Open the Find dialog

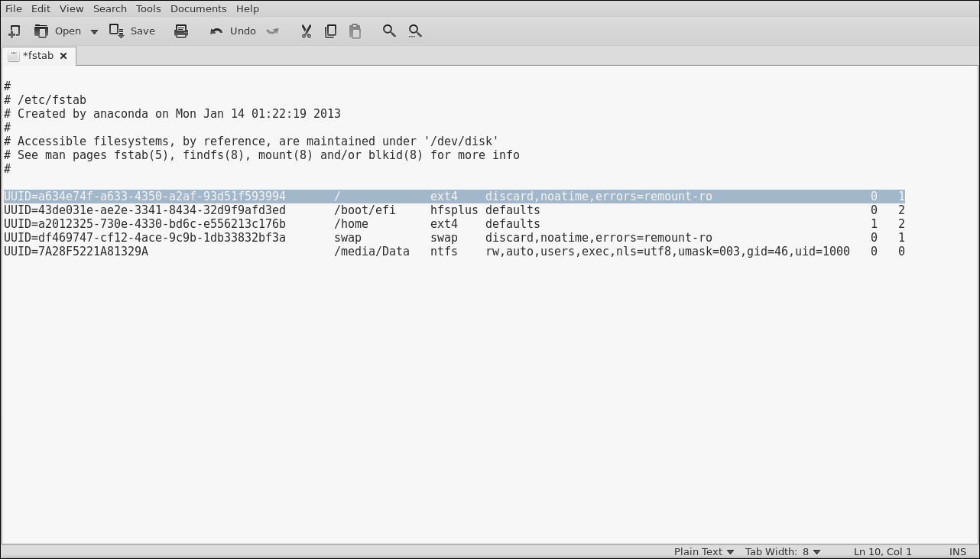tap(388, 31)
